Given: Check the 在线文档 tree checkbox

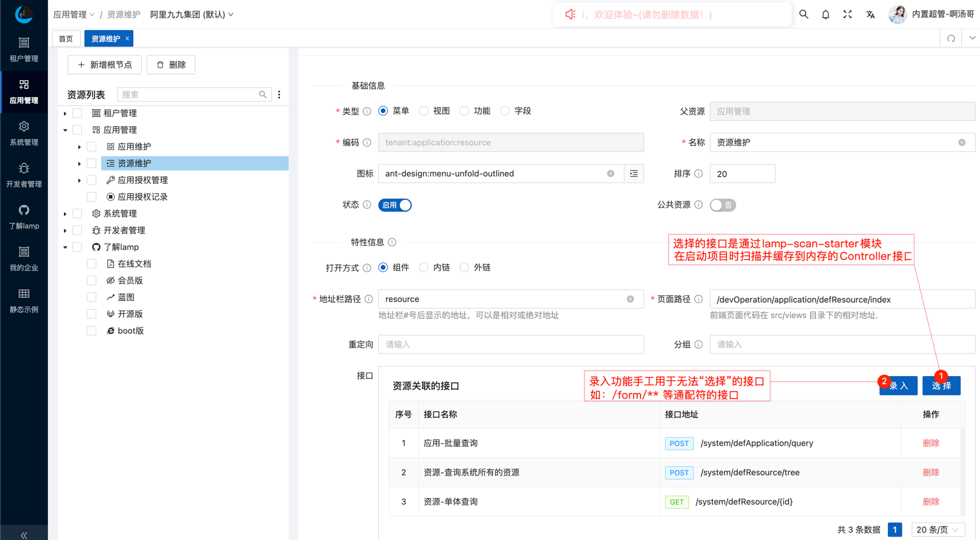Looking at the screenshot, I should [91, 264].
